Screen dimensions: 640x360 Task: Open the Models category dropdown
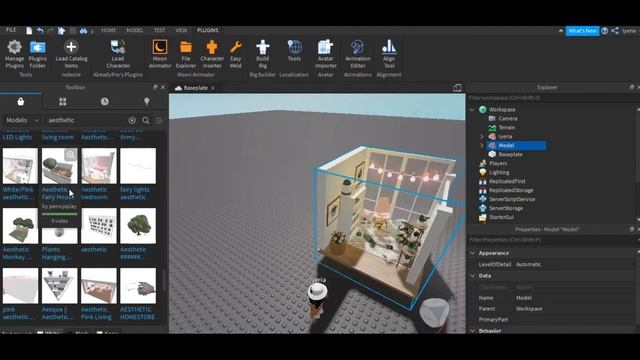22,120
